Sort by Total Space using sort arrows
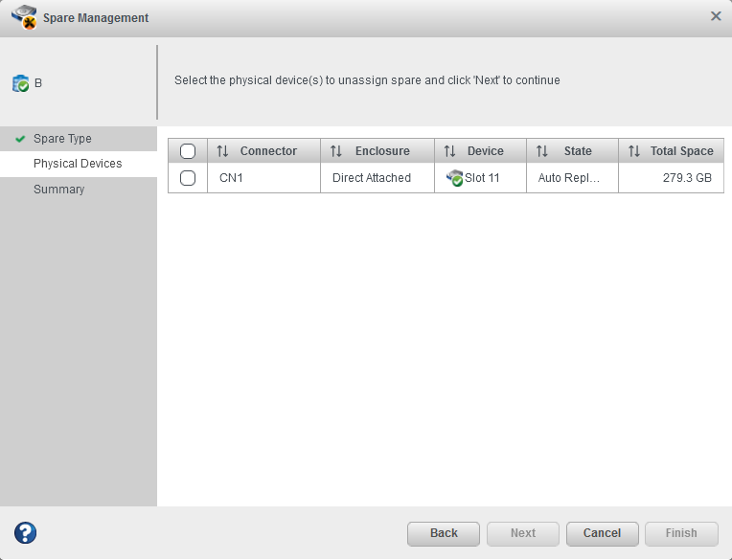 633,151
